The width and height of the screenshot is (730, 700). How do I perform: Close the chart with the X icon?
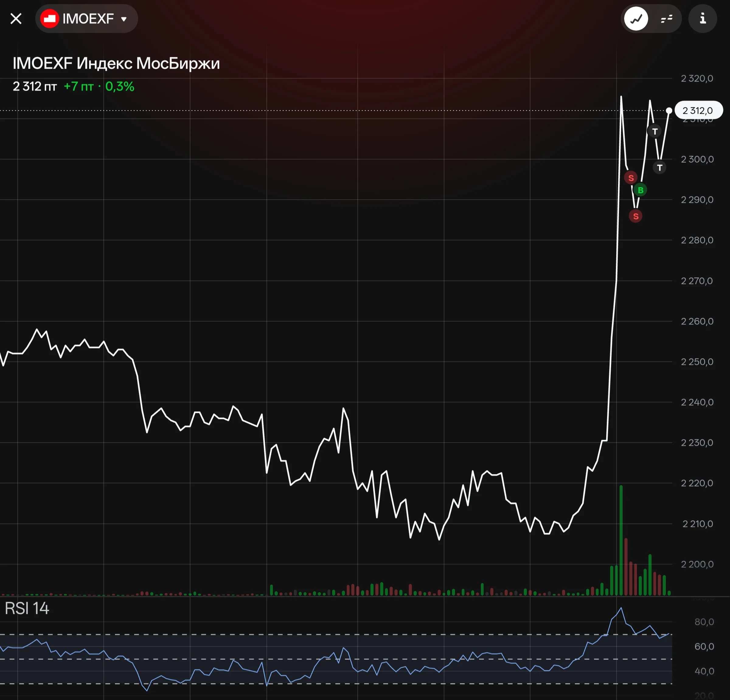[16, 19]
